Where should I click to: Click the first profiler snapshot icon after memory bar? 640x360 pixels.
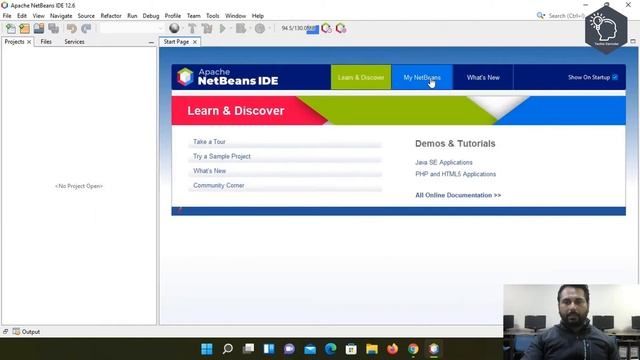click(x=327, y=29)
